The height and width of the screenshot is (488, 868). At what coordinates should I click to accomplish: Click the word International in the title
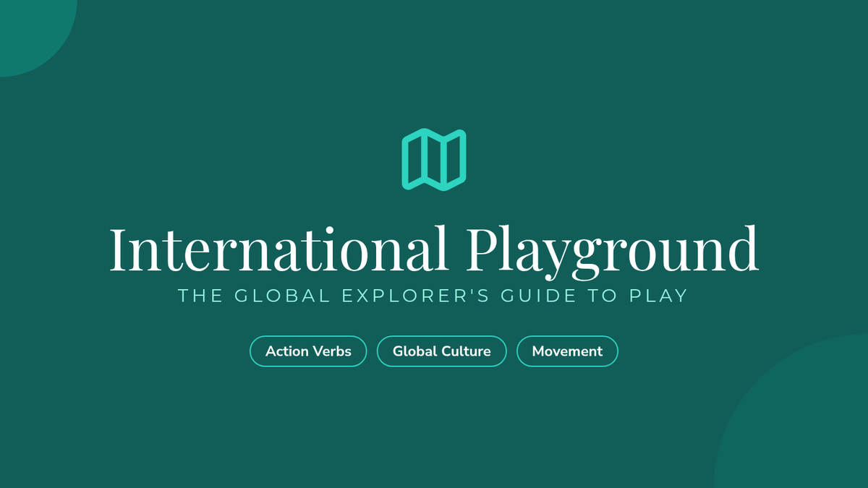pyautogui.click(x=278, y=248)
